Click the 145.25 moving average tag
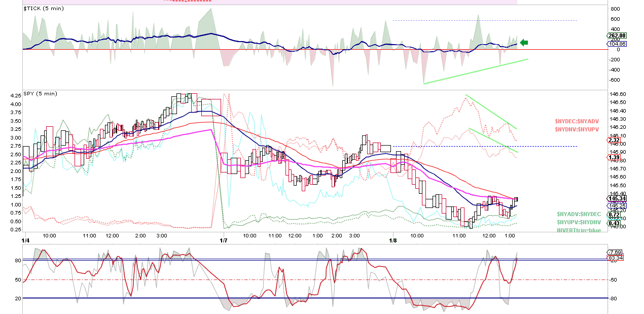 pos(617,205)
